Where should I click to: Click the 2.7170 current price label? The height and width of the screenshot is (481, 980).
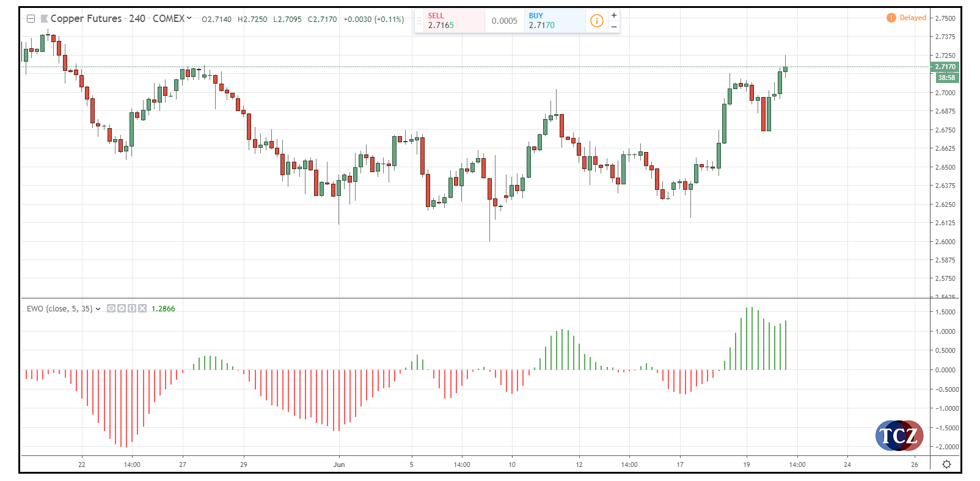(945, 67)
